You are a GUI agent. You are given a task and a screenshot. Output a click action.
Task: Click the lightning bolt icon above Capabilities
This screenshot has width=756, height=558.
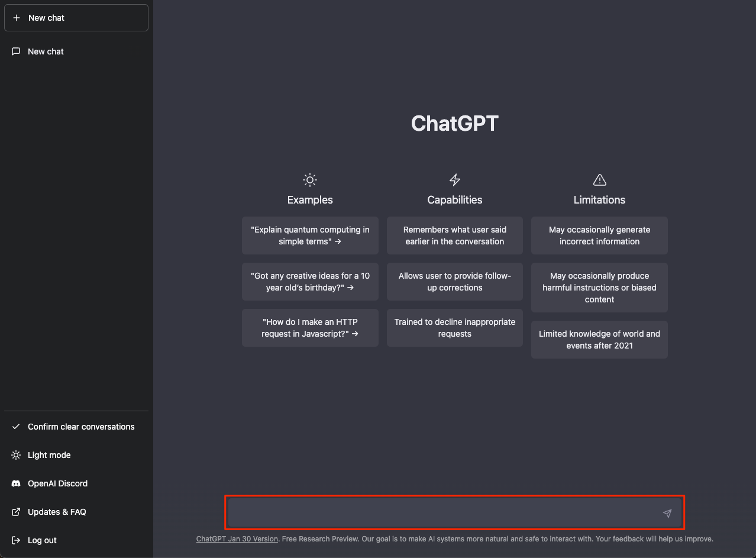click(455, 180)
